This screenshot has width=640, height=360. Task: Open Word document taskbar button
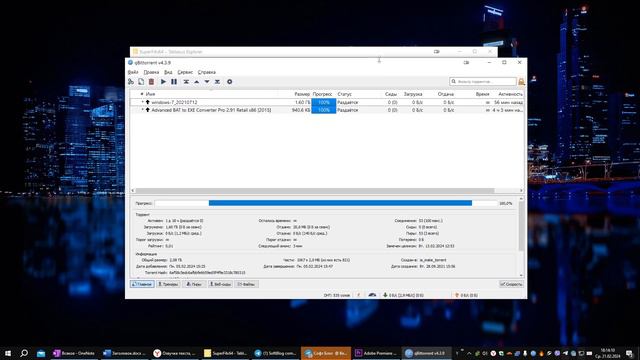click(x=124, y=353)
